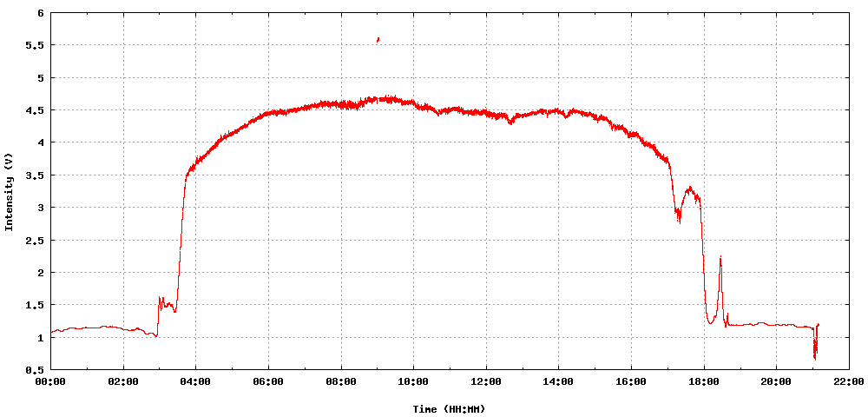Click the 1 value on intensity axis
This screenshot has width=868, height=417.
point(41,337)
